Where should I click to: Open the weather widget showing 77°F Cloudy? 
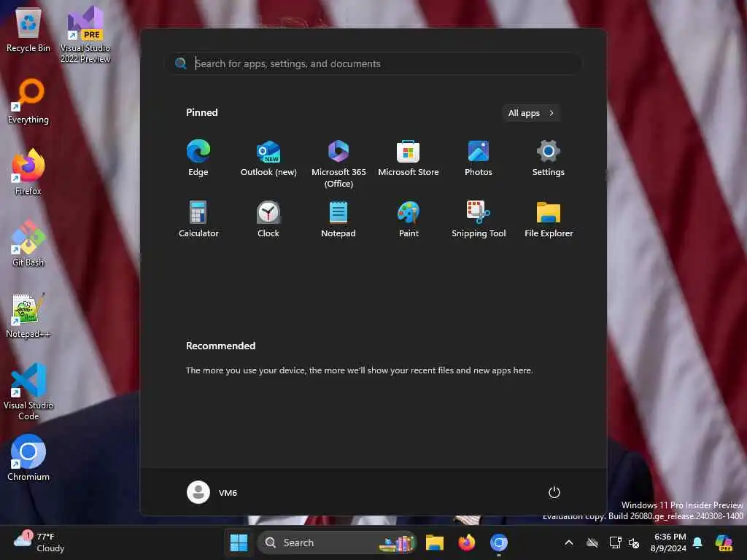pyautogui.click(x=39, y=542)
